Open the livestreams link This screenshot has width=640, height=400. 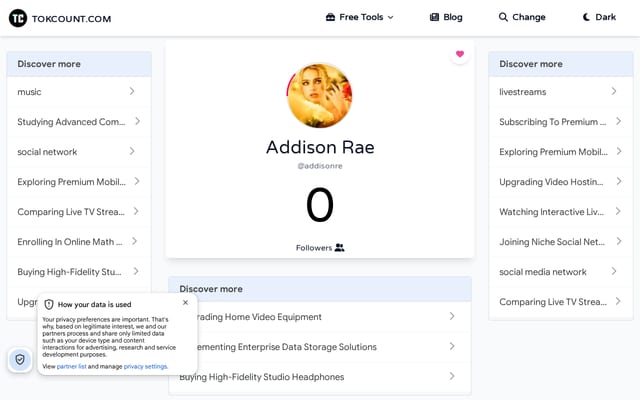561,92
